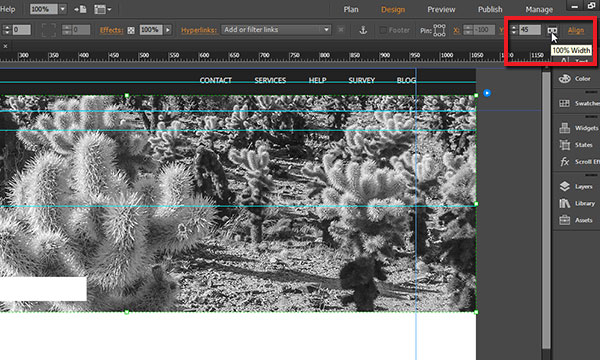Viewport: 600px width, 360px height.
Task: Open the Align panel link
Action: pyautogui.click(x=576, y=30)
